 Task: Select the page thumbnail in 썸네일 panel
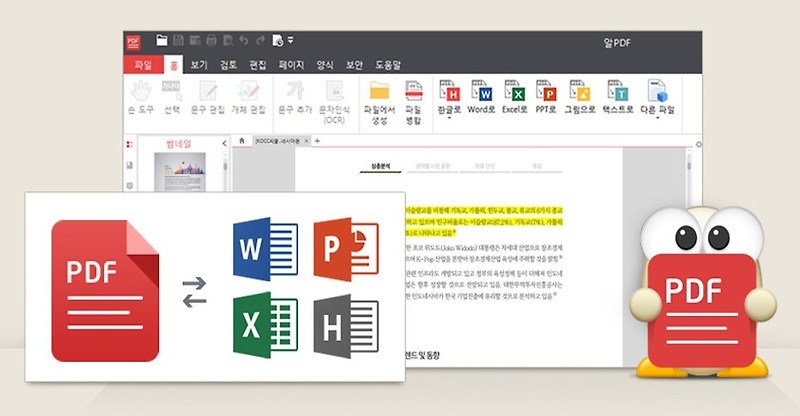point(180,172)
